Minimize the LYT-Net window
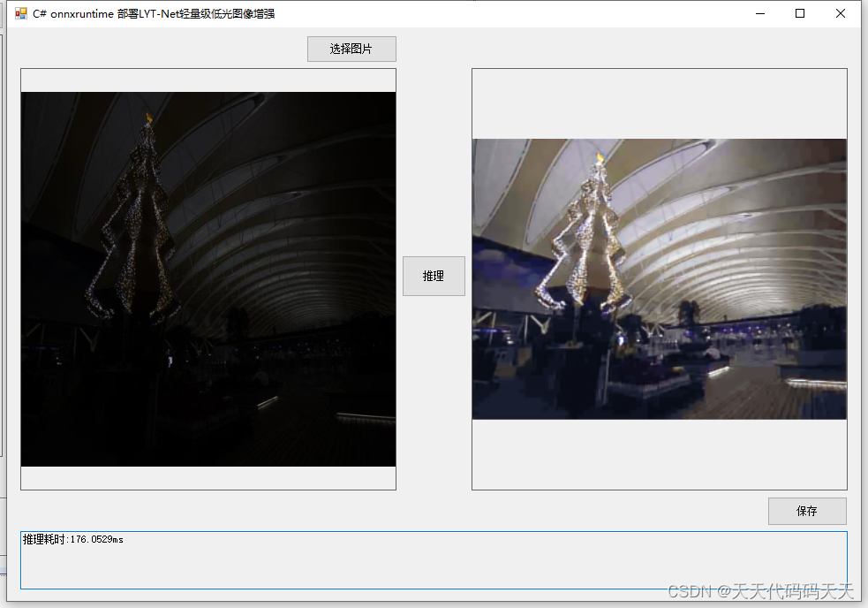The height and width of the screenshot is (608, 868). (x=760, y=13)
